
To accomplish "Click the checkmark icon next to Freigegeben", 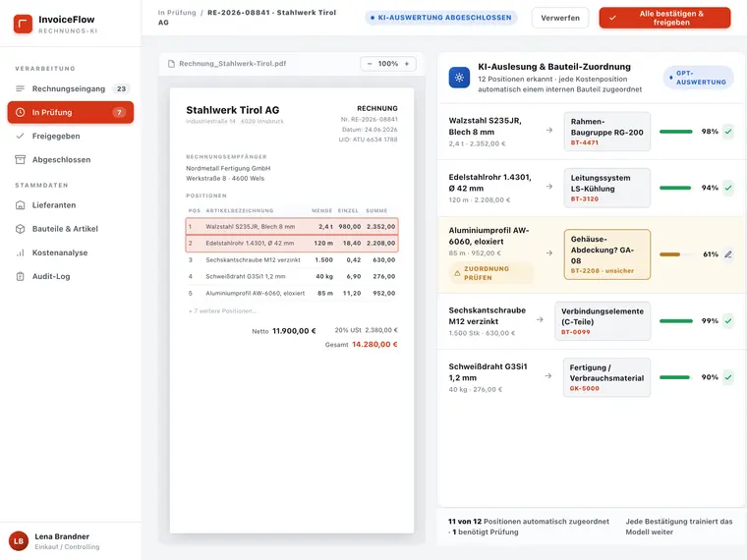I will (20, 136).
